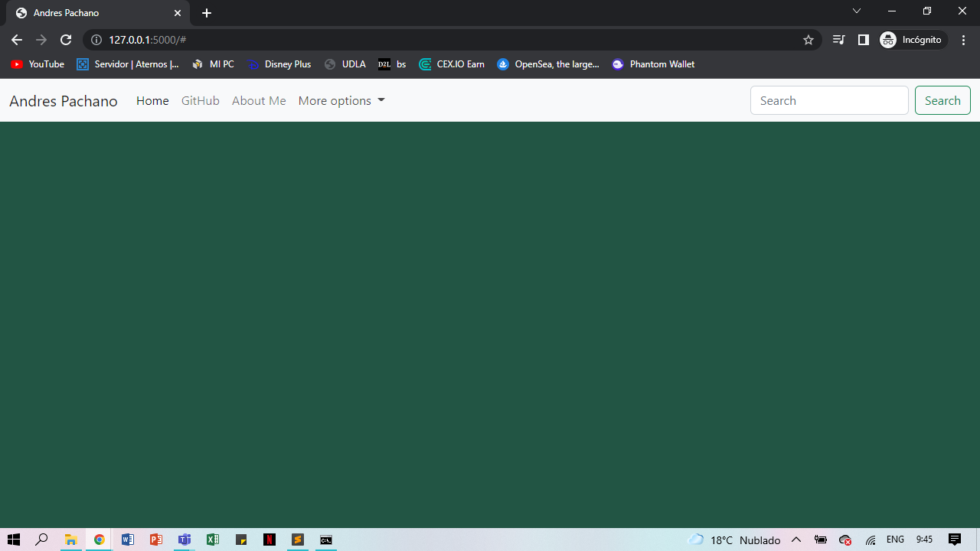Open the 9:45 clock in the tray

tap(924, 540)
